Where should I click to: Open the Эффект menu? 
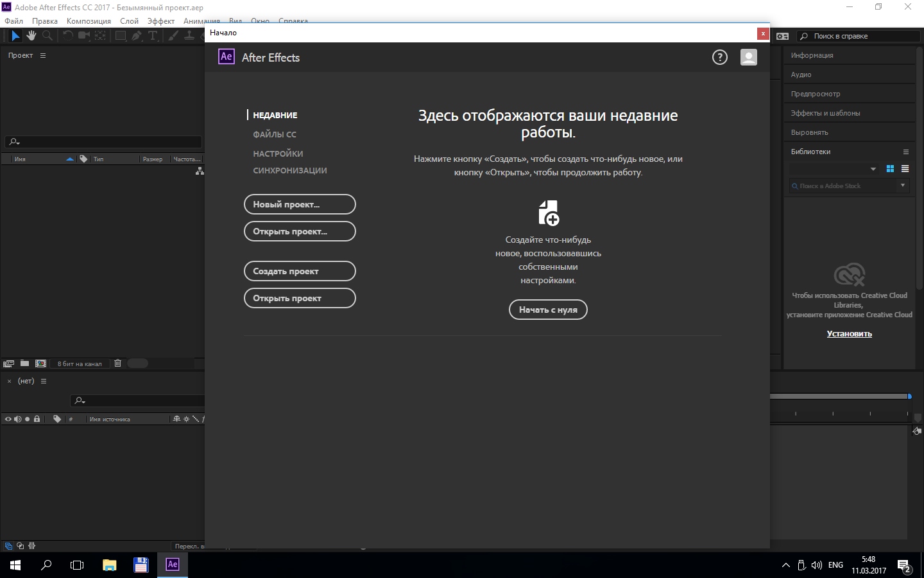click(x=161, y=21)
